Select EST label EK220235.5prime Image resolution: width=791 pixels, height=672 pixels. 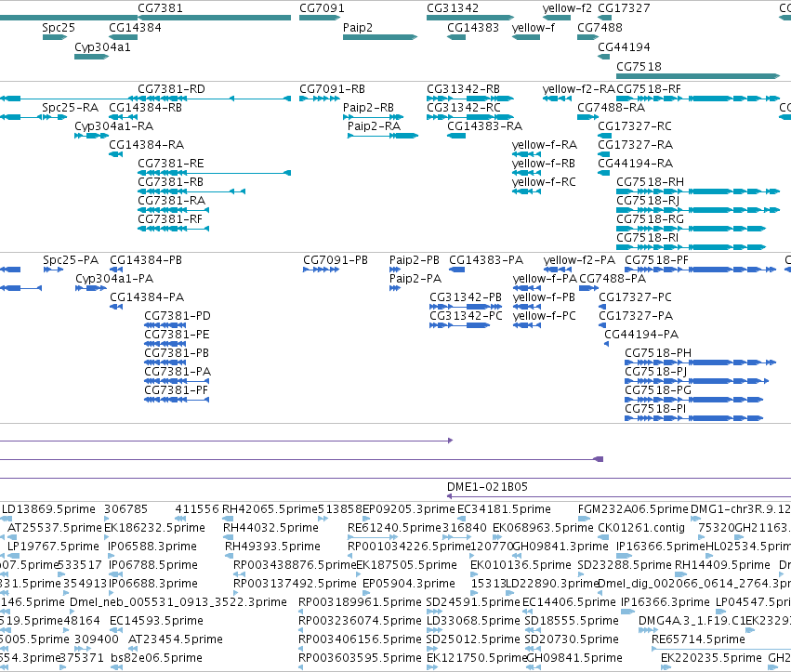pos(711,658)
